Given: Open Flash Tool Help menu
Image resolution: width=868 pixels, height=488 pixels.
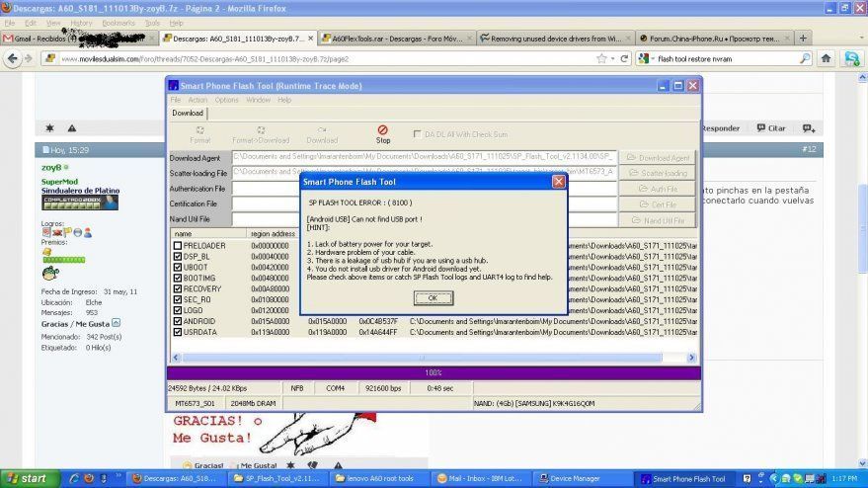Looking at the screenshot, I should pyautogui.click(x=284, y=100).
